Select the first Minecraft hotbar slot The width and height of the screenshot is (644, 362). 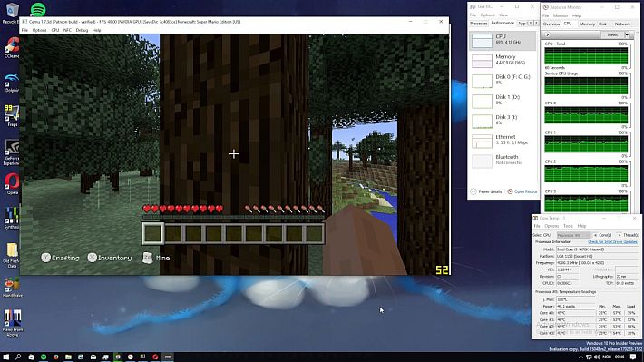coord(152,233)
